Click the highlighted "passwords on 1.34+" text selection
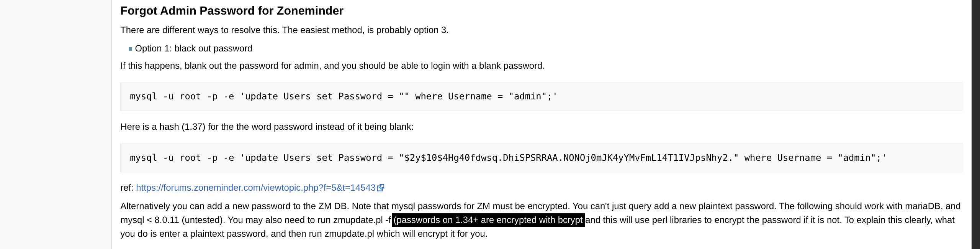 (x=488, y=220)
